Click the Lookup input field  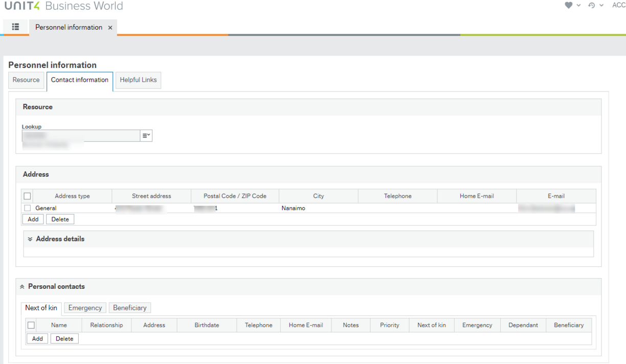click(81, 135)
